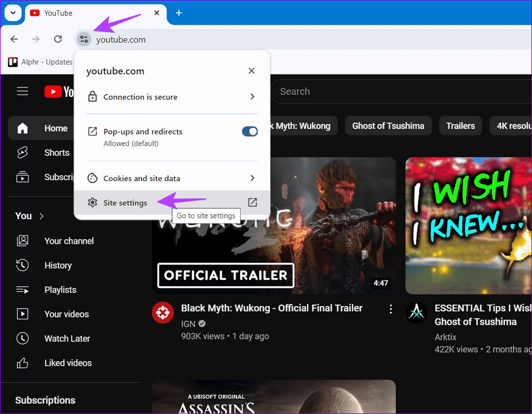Screen dimensions: 532x414
Task: Open the Black Myth video's more options menu
Action: click(x=391, y=309)
